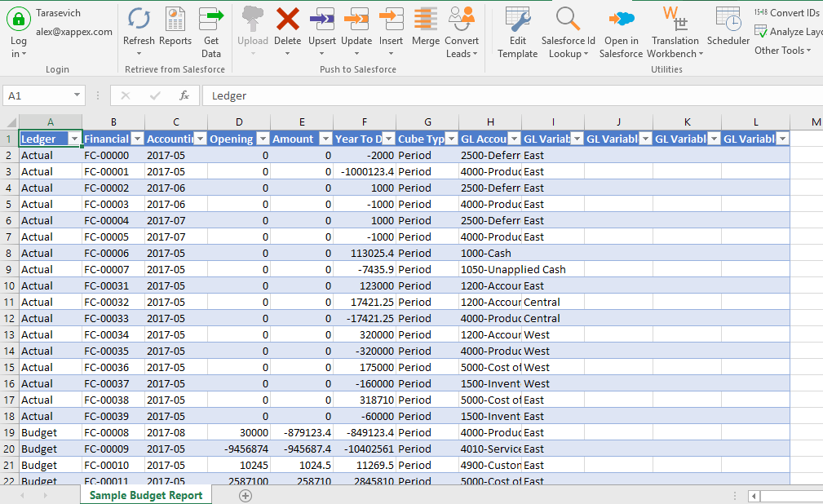
Task: Click the Refresh icon
Action: [x=139, y=19]
